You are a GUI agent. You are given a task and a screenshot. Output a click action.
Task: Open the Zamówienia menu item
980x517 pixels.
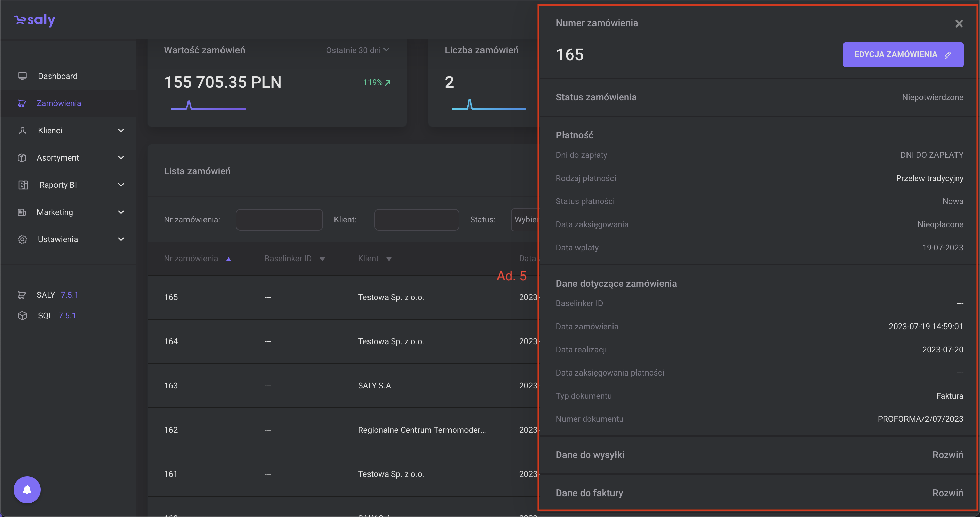point(59,103)
